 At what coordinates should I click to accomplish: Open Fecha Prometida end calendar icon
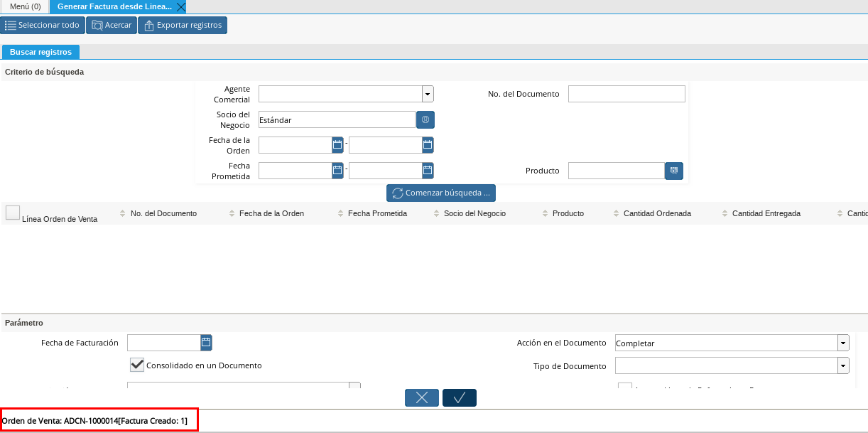428,171
